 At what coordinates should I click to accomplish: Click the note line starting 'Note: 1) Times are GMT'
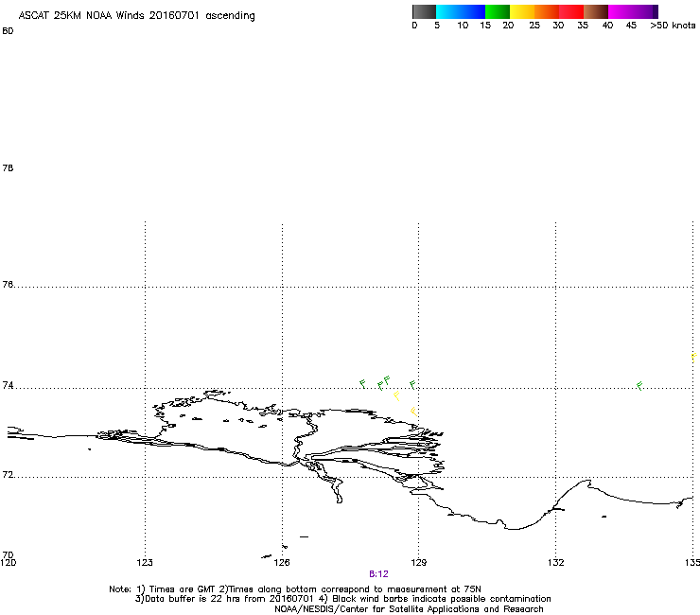click(x=295, y=589)
